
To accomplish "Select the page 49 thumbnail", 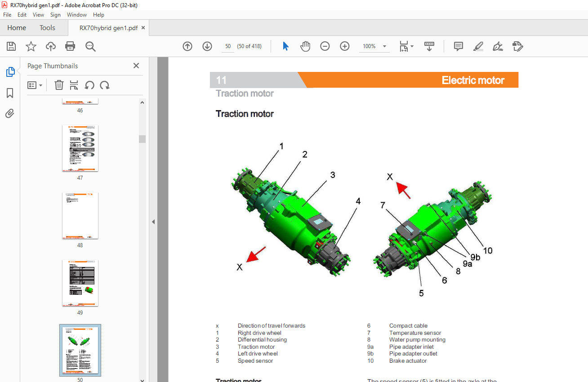I will [x=80, y=283].
